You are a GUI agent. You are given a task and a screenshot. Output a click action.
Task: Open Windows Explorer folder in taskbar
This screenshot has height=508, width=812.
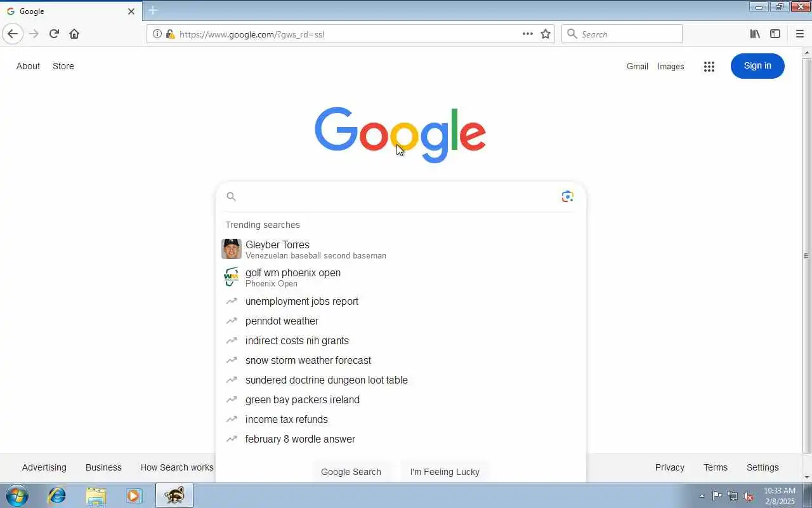(x=96, y=495)
